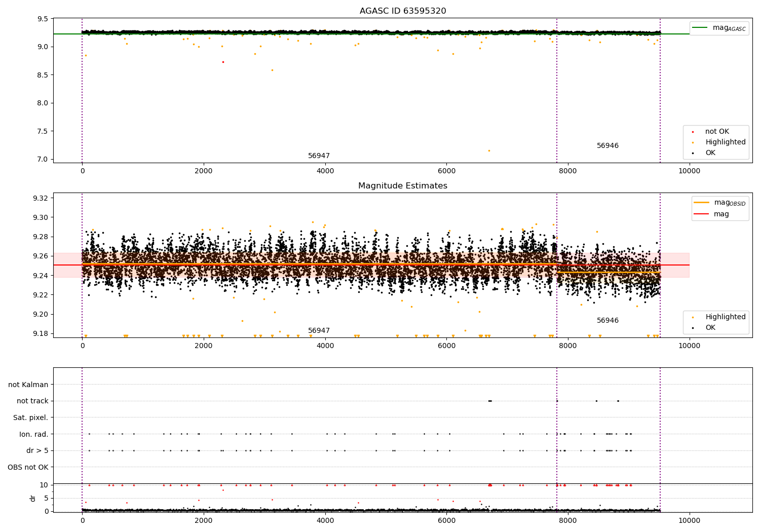Image resolution: width=760 pixels, height=532 pixels.
Task: Click x-axis tick '6000' under Magnitude Estimates plot
Action: [446, 346]
